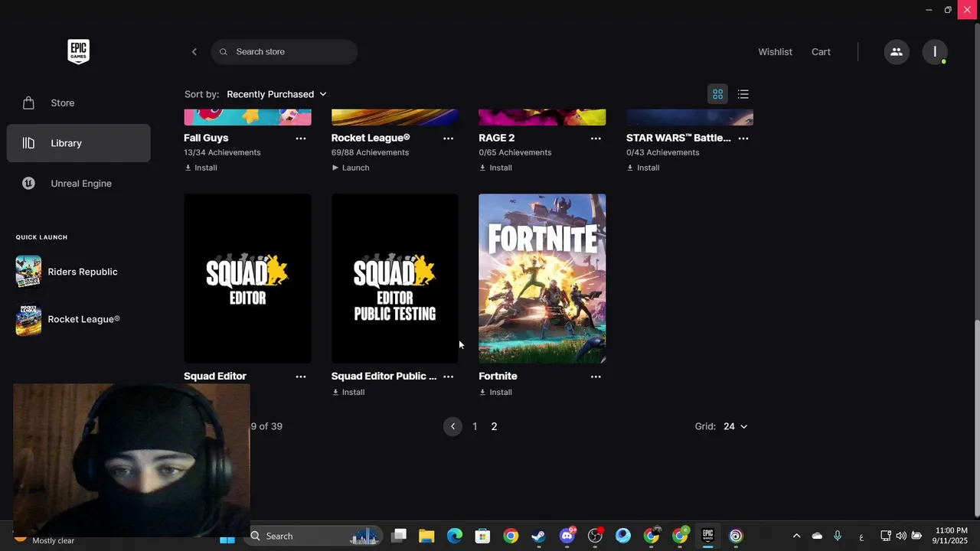Click the Search store field
This screenshot has height=551, width=980.
[284, 52]
